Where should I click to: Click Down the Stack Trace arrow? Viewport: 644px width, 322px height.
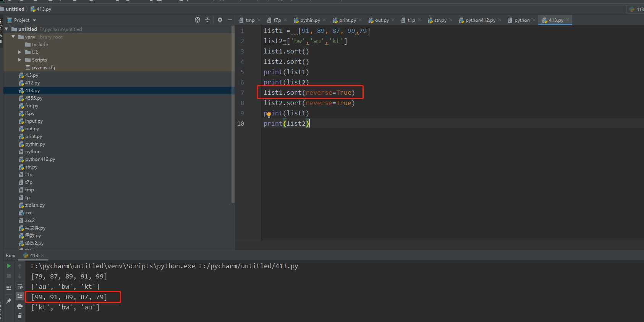coord(20,276)
